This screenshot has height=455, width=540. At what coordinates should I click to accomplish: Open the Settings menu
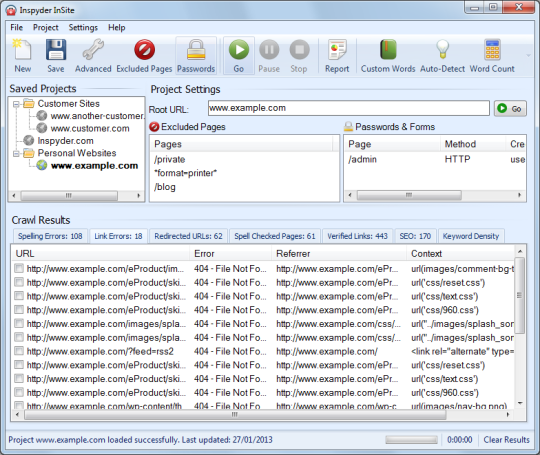[x=83, y=28]
